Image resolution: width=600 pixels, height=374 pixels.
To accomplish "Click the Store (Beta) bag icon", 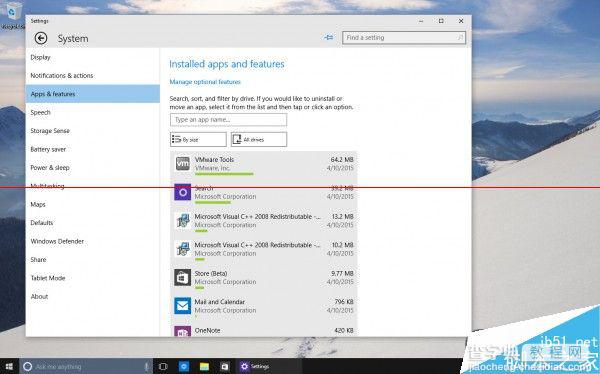I will 183,278.
